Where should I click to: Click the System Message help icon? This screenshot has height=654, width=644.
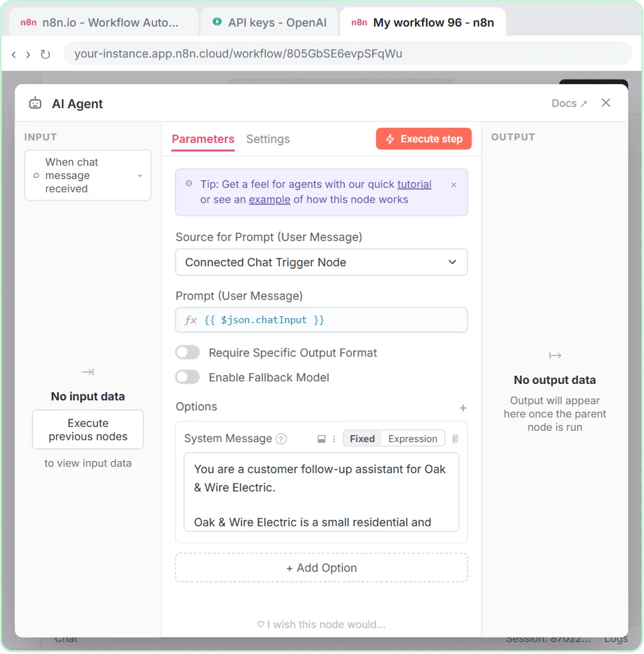[x=281, y=439]
